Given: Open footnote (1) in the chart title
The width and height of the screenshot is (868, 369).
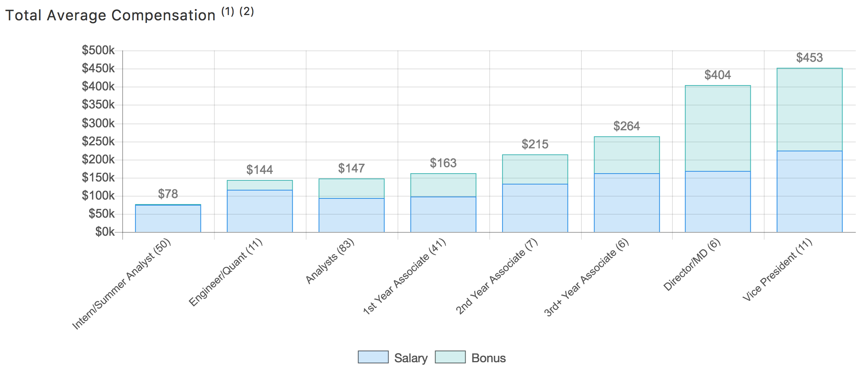Looking at the screenshot, I should (x=228, y=12).
